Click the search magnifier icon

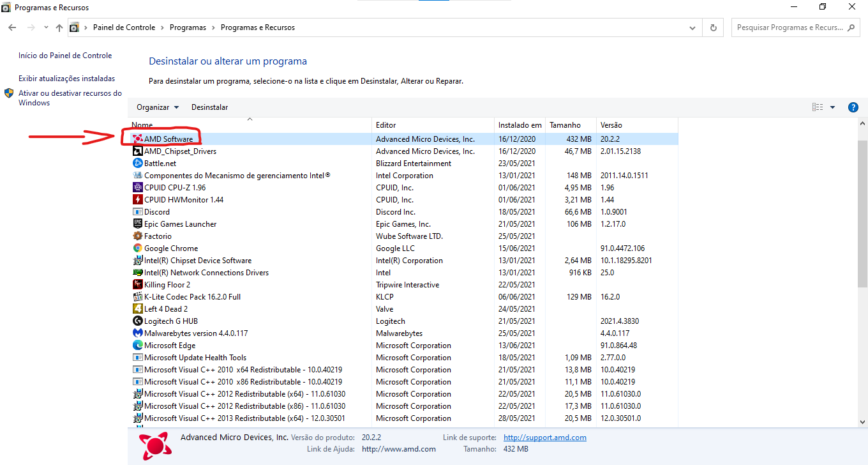851,27
